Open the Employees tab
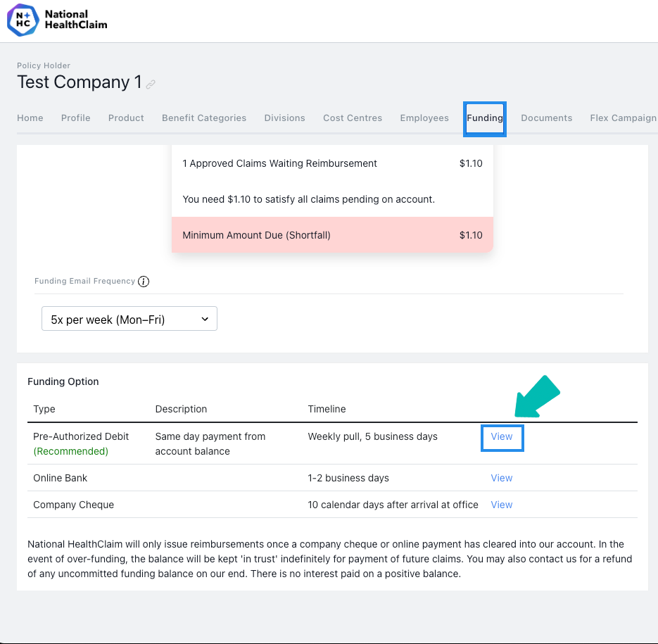658x644 pixels. 424,118
